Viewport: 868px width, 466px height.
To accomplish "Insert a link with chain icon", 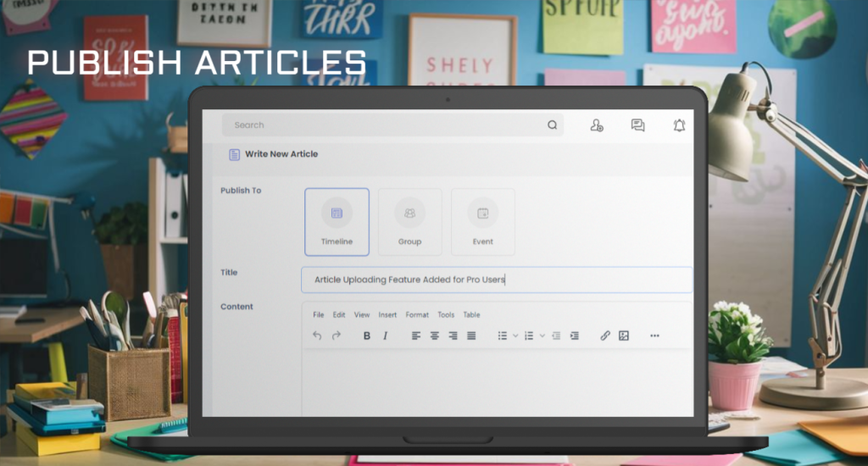I will point(605,336).
